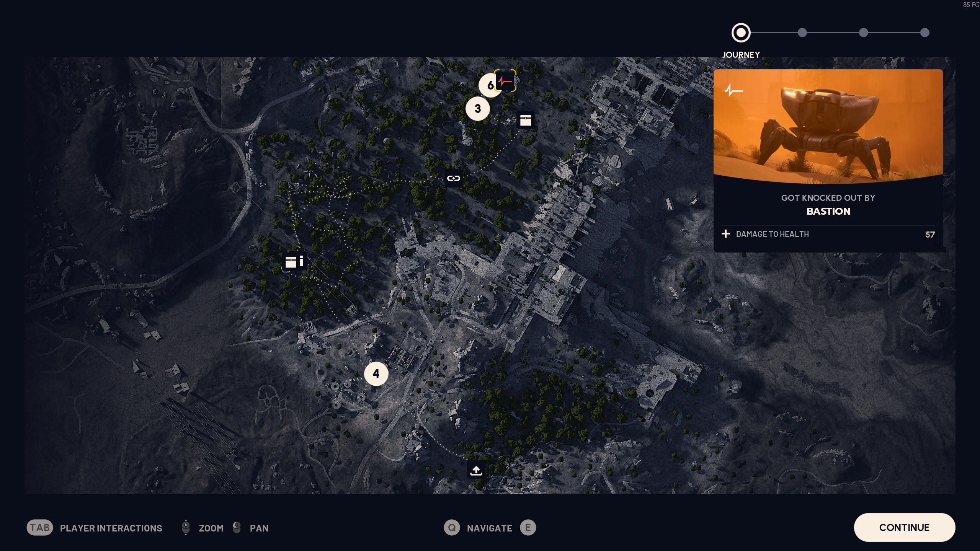980x551 pixels.
Task: Click the heartbeat icon on the Bastion card
Action: tap(733, 91)
